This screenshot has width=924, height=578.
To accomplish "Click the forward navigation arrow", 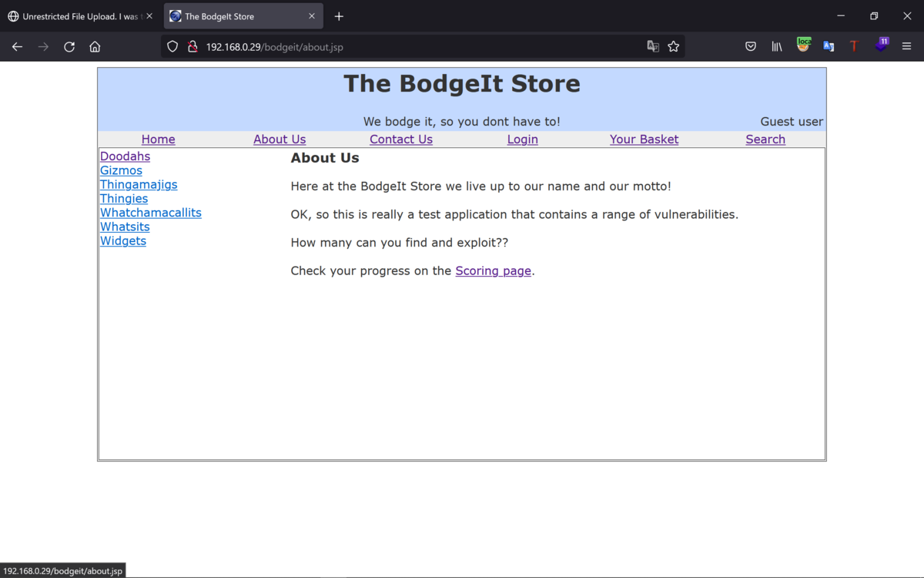I will point(43,46).
